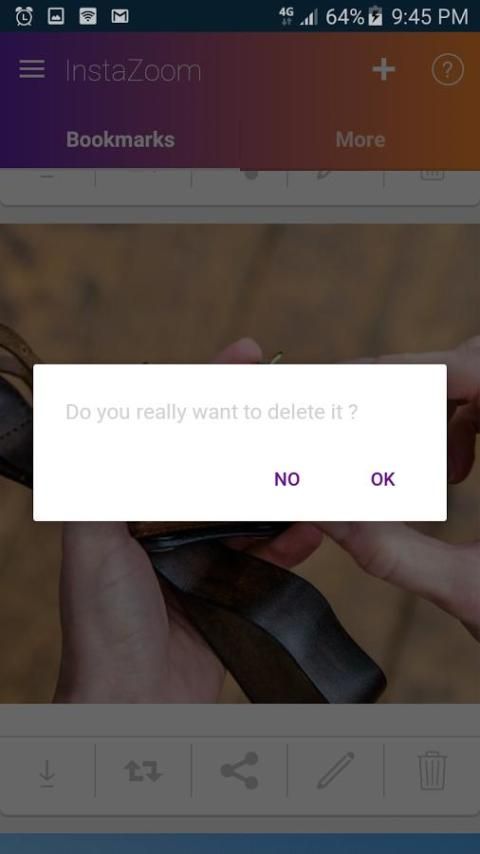Tap the InstaZoom app title
This screenshot has width=480, height=854.
133,71
